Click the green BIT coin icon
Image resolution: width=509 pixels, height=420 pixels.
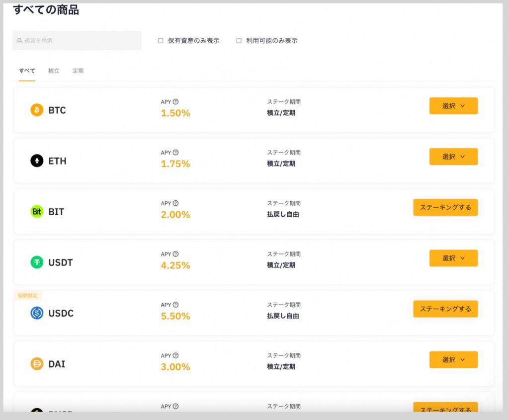36,212
